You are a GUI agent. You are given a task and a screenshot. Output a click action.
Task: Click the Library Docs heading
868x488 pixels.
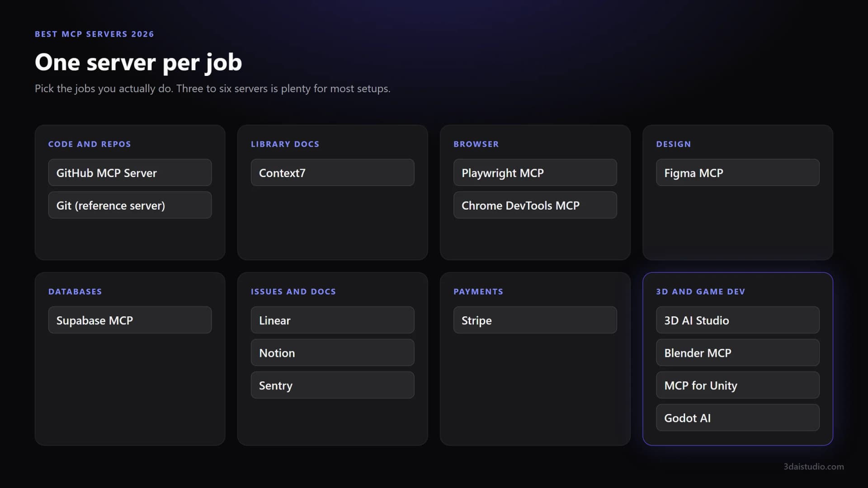(x=285, y=144)
